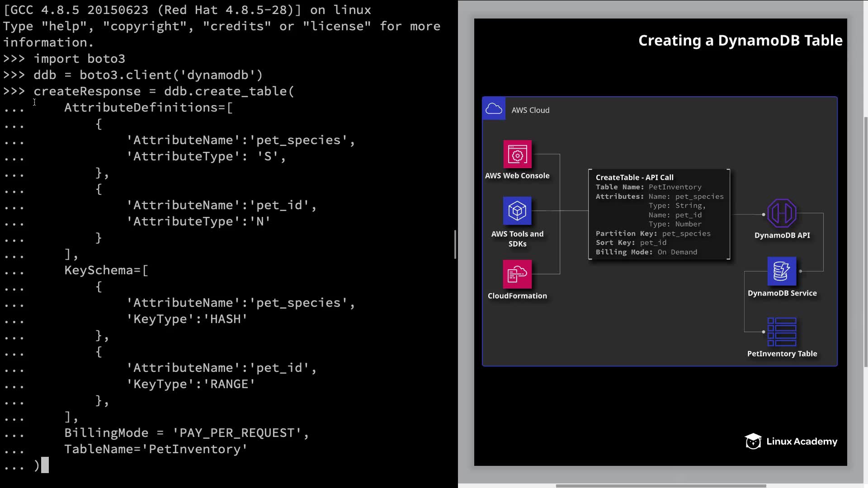Click the CloudFormation icon
Viewport: 868px width, 488px height.
click(x=517, y=274)
